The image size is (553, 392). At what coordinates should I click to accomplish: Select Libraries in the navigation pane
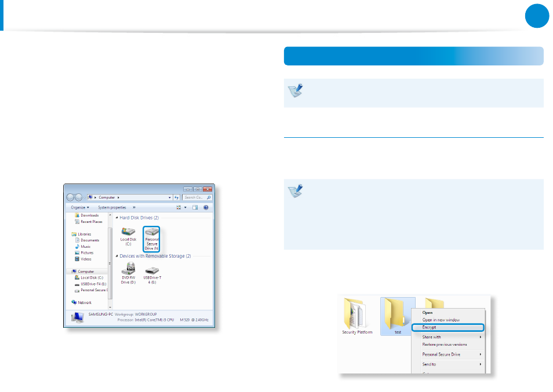click(x=81, y=234)
